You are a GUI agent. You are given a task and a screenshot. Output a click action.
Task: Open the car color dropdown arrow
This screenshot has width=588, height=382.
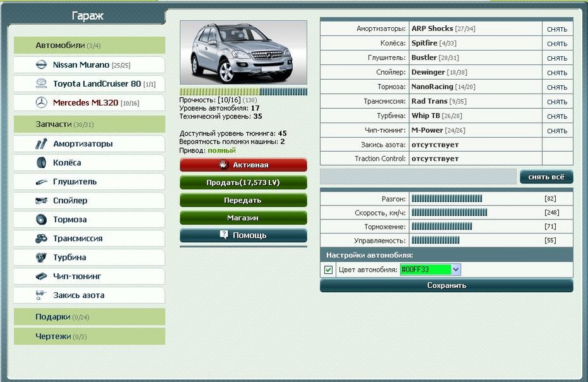coord(456,269)
